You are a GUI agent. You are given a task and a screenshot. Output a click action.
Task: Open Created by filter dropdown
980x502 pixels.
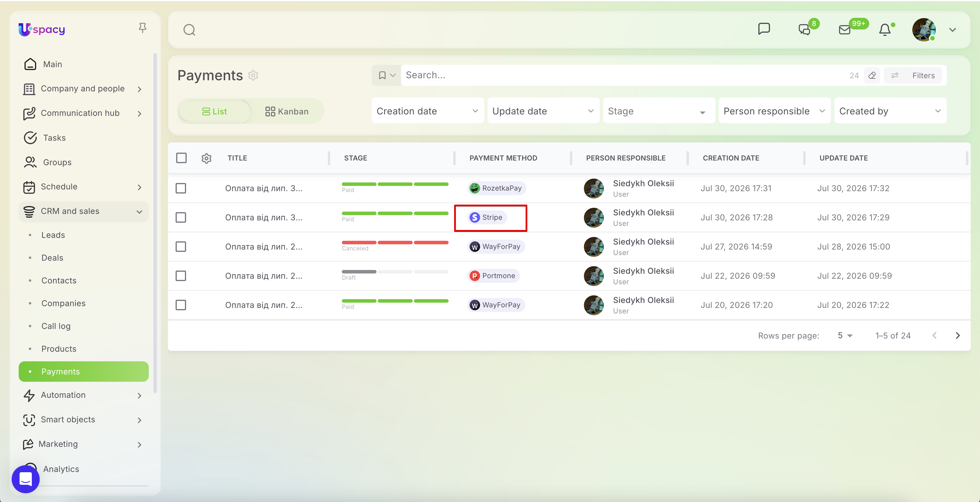coord(890,111)
